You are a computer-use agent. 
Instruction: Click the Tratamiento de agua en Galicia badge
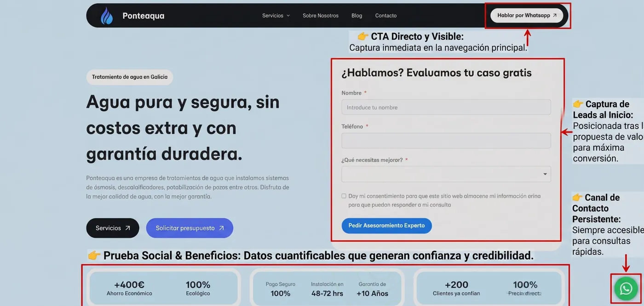(130, 77)
